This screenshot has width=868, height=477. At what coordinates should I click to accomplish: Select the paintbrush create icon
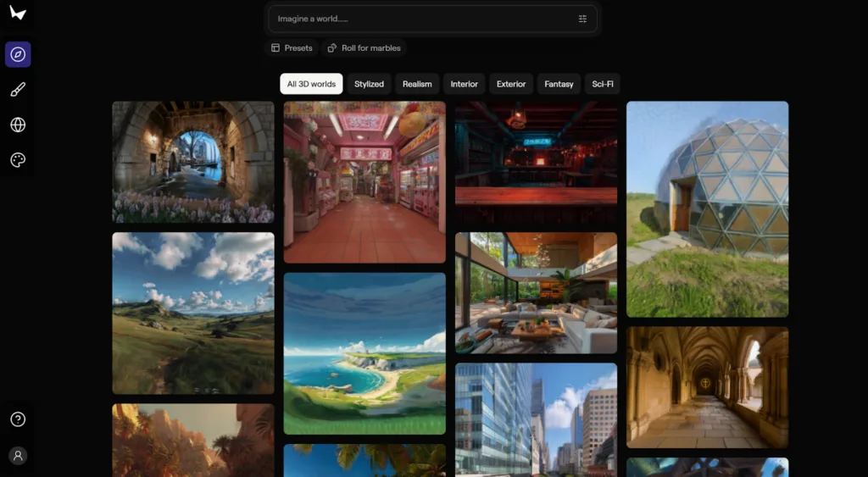pyautogui.click(x=18, y=90)
